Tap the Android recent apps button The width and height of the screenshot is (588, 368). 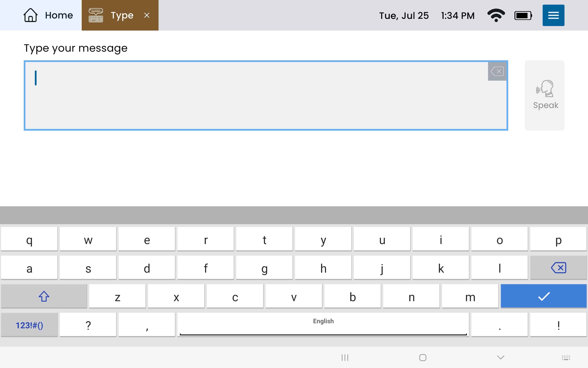pyautogui.click(x=345, y=357)
